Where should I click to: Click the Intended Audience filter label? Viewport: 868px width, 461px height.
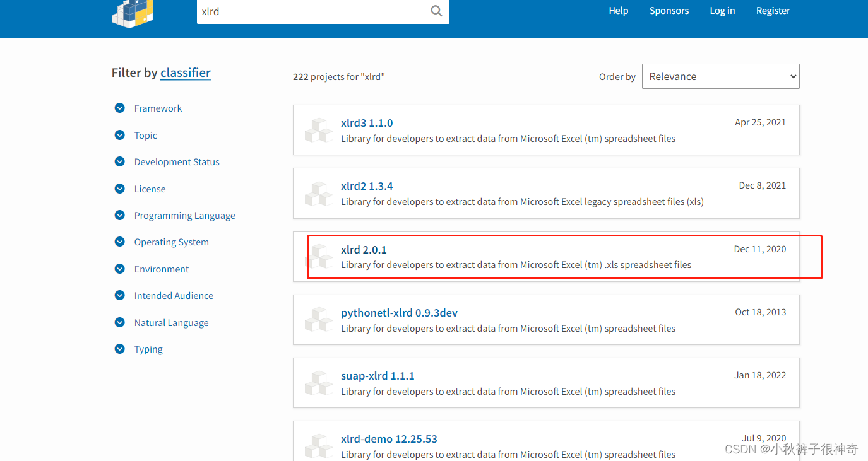174,295
